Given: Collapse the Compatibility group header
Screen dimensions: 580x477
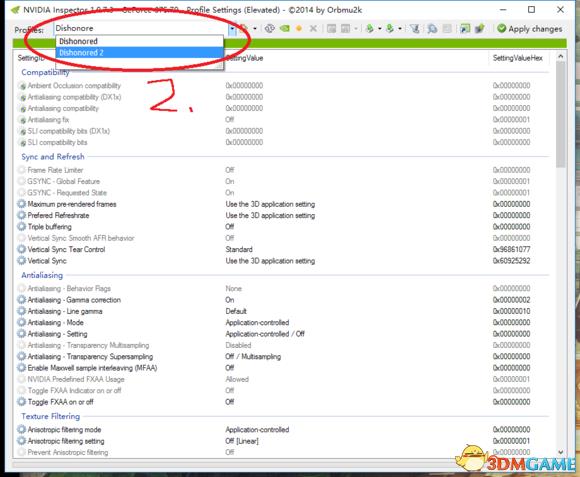Looking at the screenshot, I should pyautogui.click(x=45, y=72).
